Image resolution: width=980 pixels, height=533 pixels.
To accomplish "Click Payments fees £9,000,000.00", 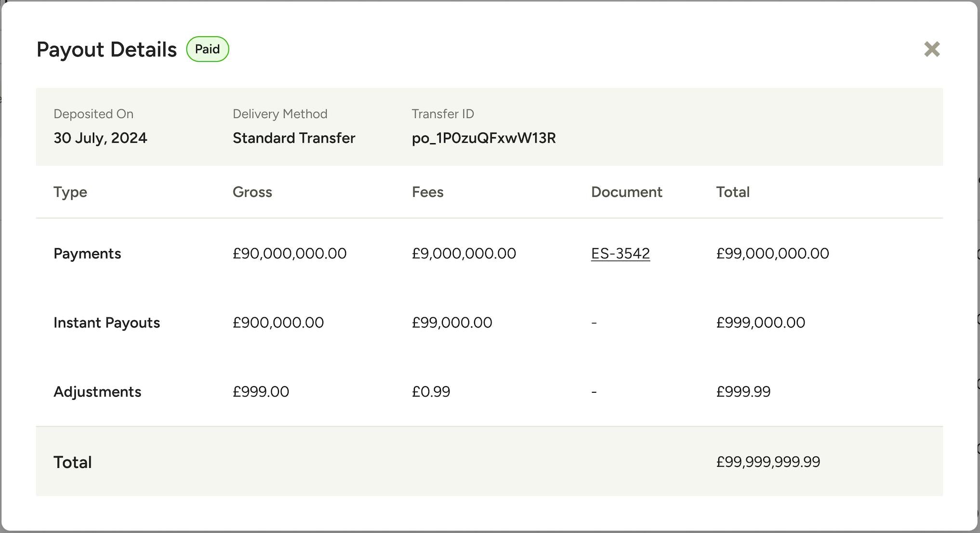I will click(464, 253).
